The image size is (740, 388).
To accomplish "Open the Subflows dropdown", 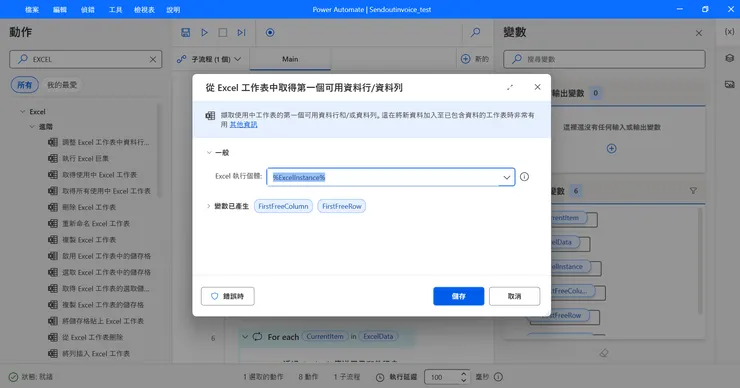I will click(x=209, y=59).
